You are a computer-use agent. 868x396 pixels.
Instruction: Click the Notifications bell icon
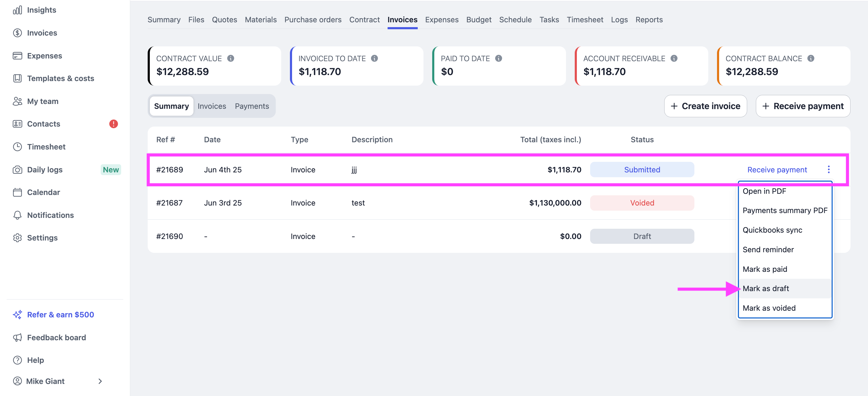pyautogui.click(x=17, y=215)
